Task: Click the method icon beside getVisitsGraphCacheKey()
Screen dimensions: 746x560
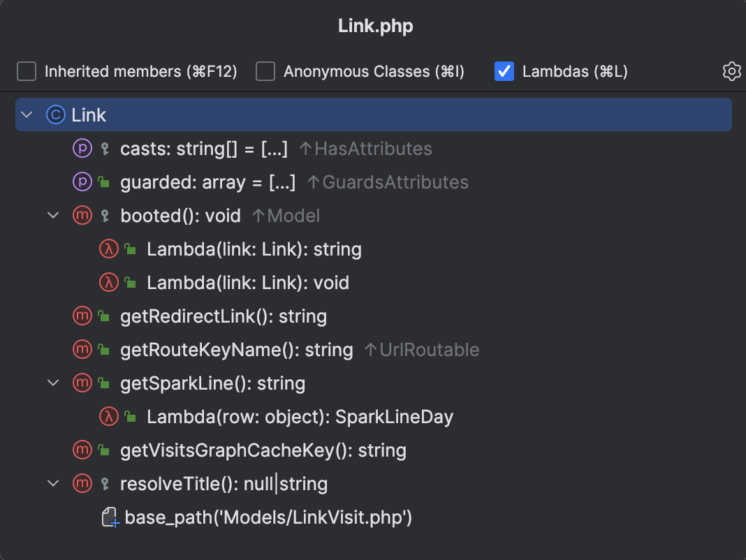Action: click(82, 450)
